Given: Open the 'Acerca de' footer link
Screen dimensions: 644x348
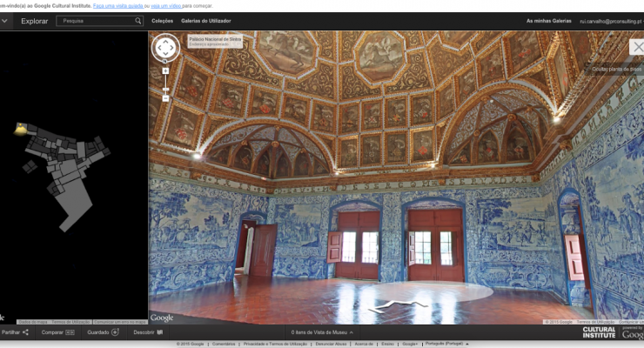Looking at the screenshot, I should (364, 344).
